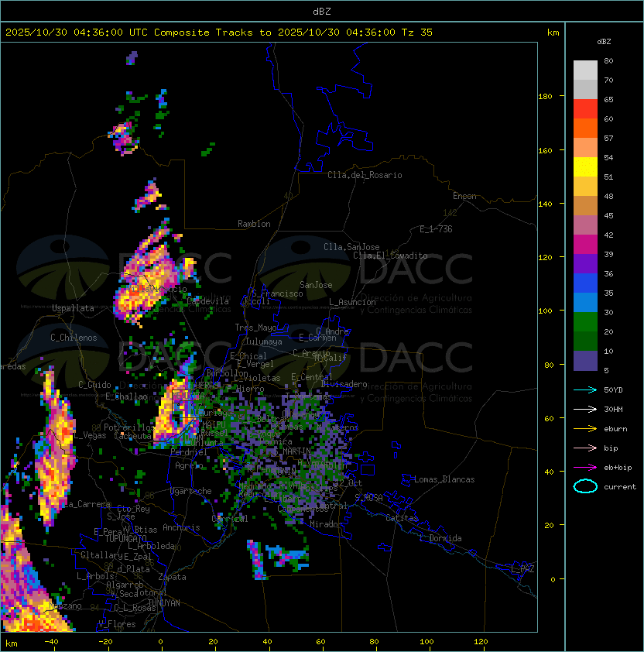The image size is (644, 652).
Task: Click the 'Tz 35' text in header
Action: [x=417, y=33]
